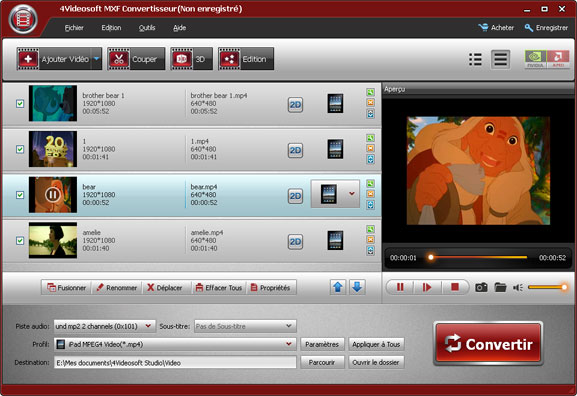Click orange remove icon on brother bear 1 row
Viewport: 577px width, 396px height.
click(x=370, y=103)
